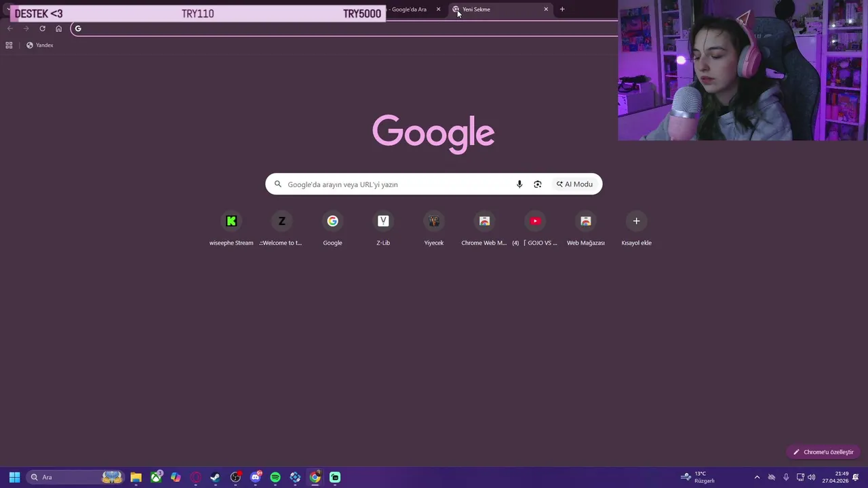Switch to the Google'da Ara tab
The width and height of the screenshot is (868, 488).
tap(409, 9)
